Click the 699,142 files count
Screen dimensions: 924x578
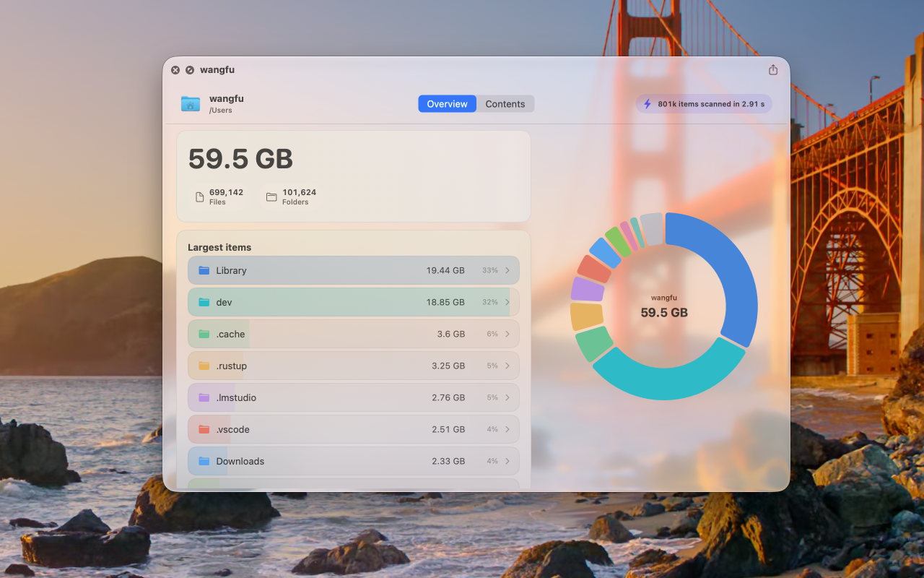(226, 192)
